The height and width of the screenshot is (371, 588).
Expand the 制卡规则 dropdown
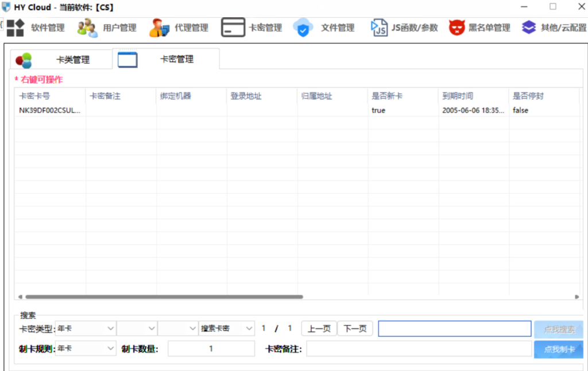pos(86,349)
